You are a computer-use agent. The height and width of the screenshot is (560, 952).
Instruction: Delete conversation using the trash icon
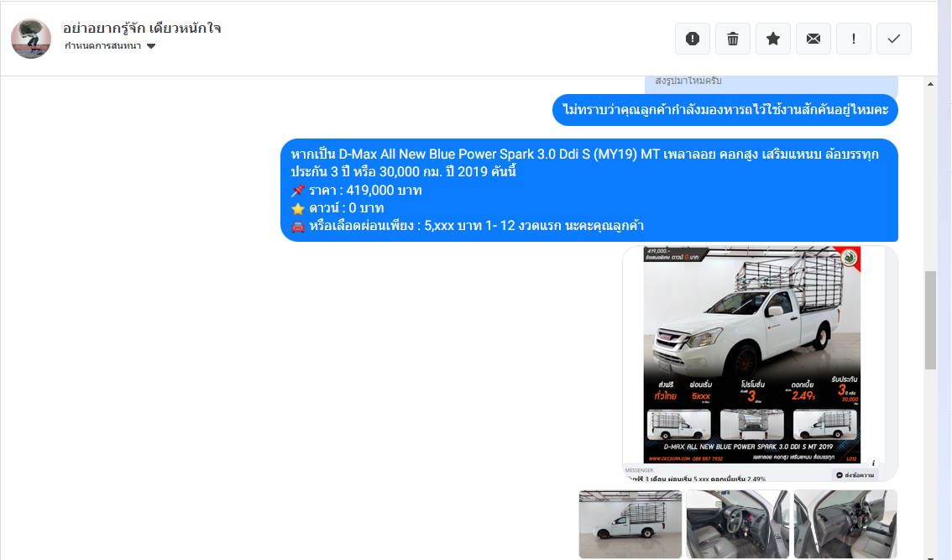pyautogui.click(x=733, y=39)
